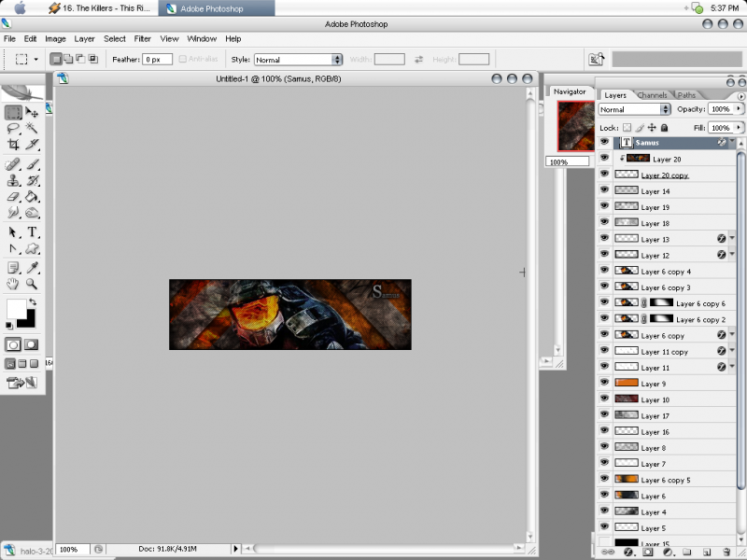Open the marquee tool preset picker arrow

click(35, 60)
